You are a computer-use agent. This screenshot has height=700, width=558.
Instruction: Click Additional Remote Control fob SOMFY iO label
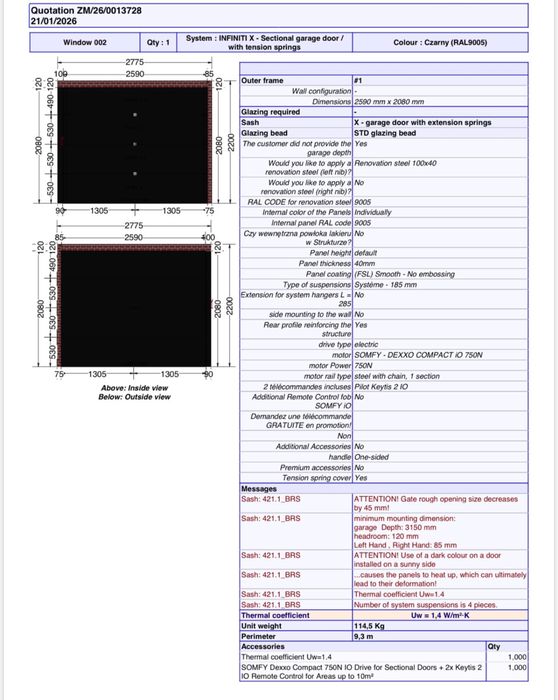pyautogui.click(x=302, y=401)
